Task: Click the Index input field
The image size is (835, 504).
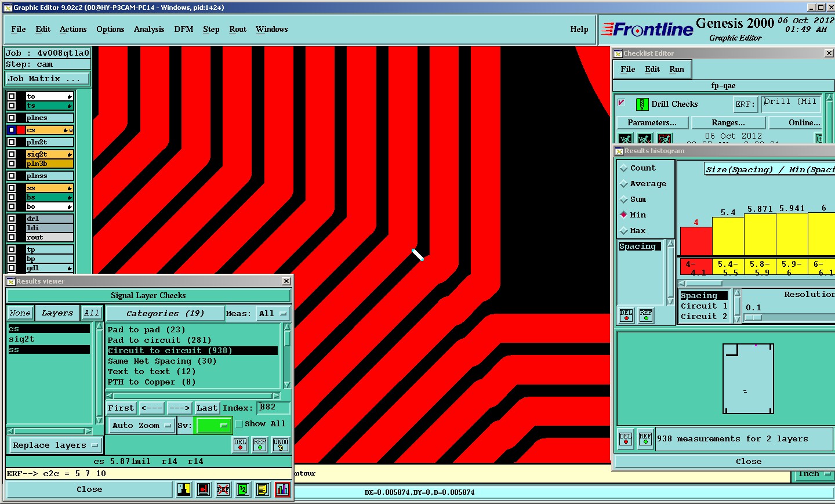Action: (274, 407)
